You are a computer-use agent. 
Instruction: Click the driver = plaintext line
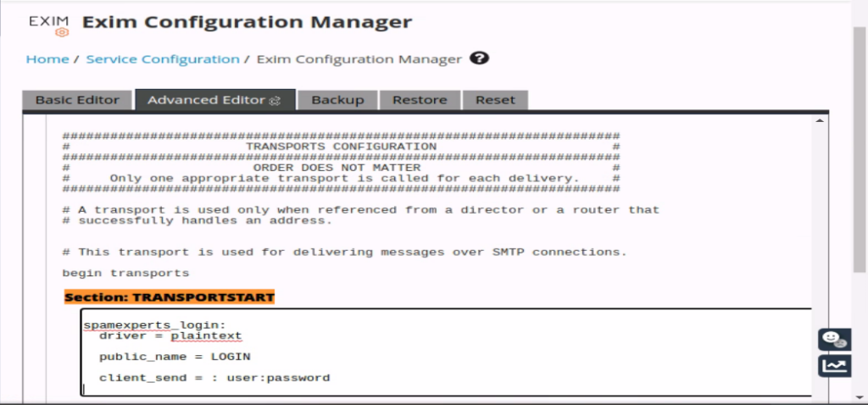pyautogui.click(x=170, y=336)
